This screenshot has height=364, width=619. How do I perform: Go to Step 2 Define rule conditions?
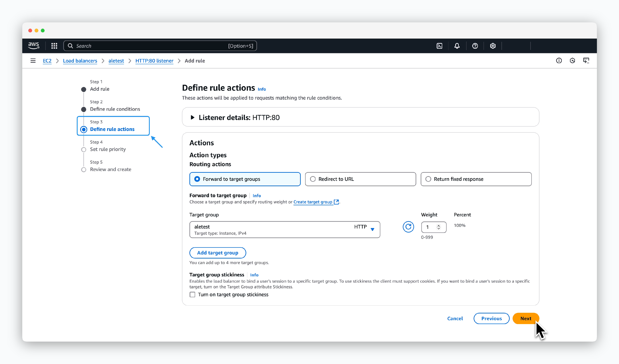[x=115, y=109]
